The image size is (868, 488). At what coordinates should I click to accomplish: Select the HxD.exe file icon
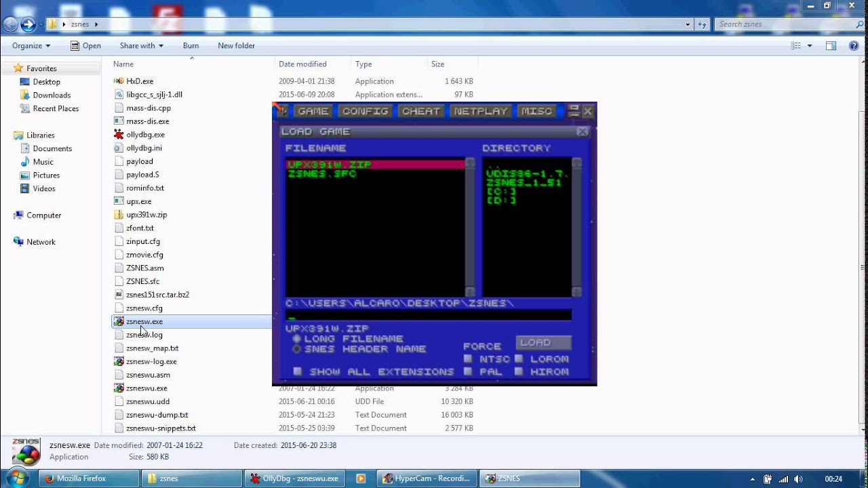click(119, 81)
